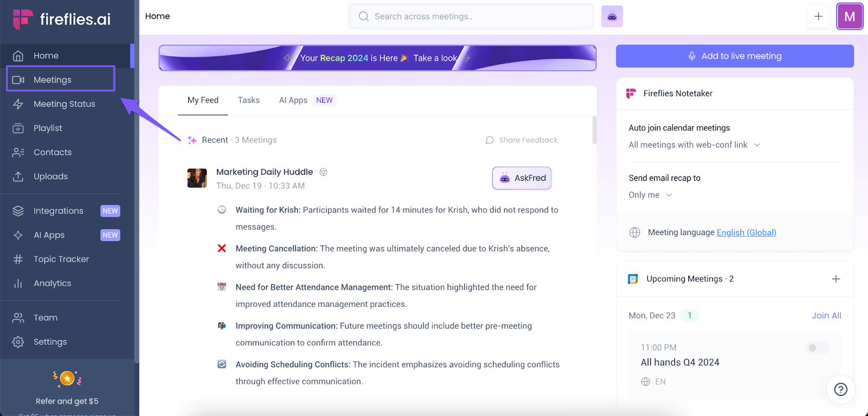Click the AI Apps sparkle icon in sidebar
The image size is (868, 416).
click(x=18, y=235)
